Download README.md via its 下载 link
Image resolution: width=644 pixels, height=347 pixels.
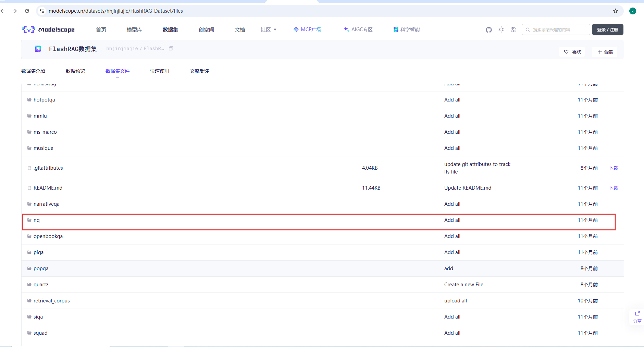(613, 188)
